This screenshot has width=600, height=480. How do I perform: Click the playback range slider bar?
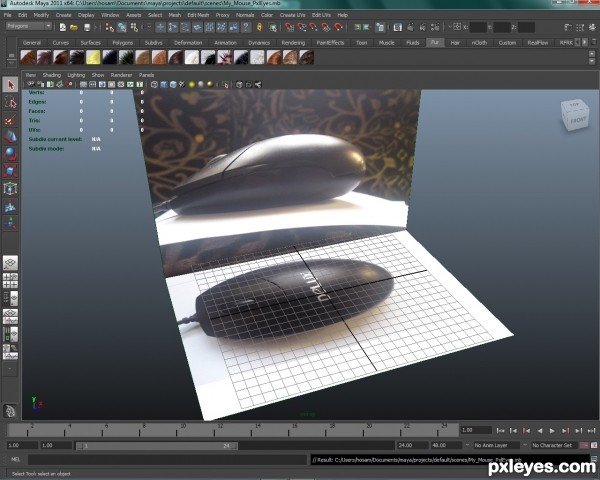click(157, 446)
